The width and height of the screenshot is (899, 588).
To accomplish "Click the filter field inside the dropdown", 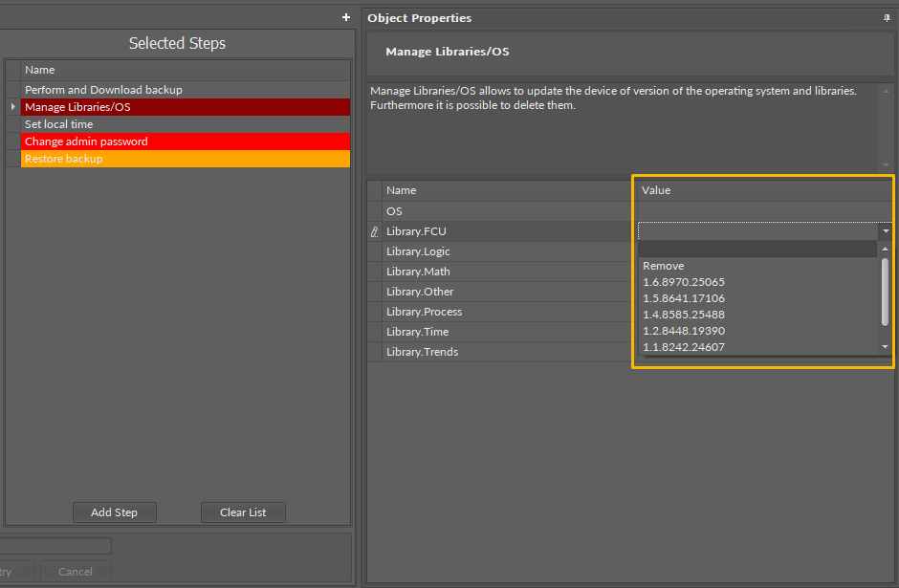I will pos(756,249).
